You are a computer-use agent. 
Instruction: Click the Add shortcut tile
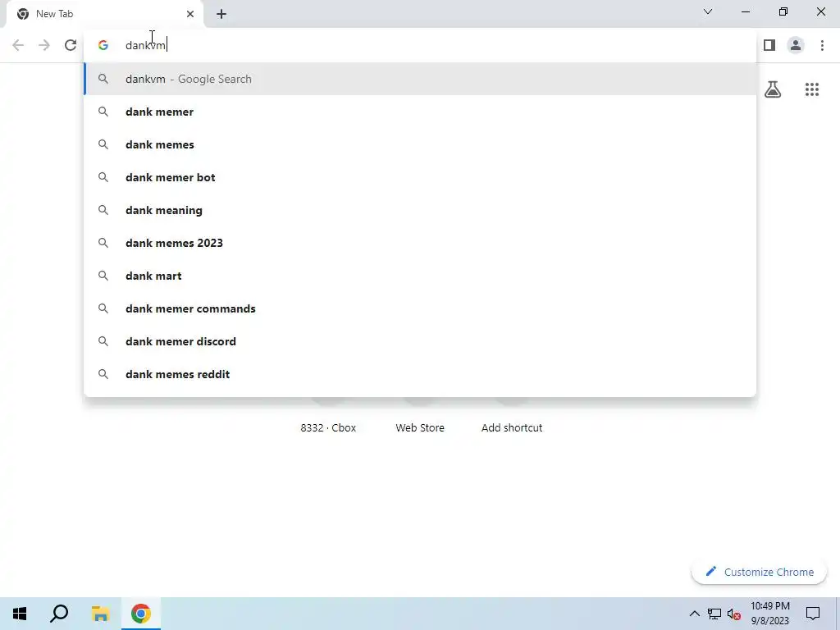click(x=512, y=427)
